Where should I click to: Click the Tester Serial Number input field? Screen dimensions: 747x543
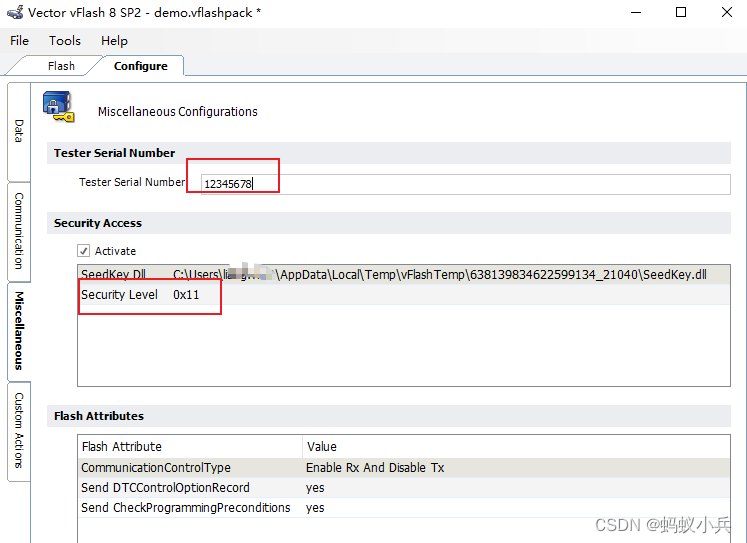pos(465,184)
